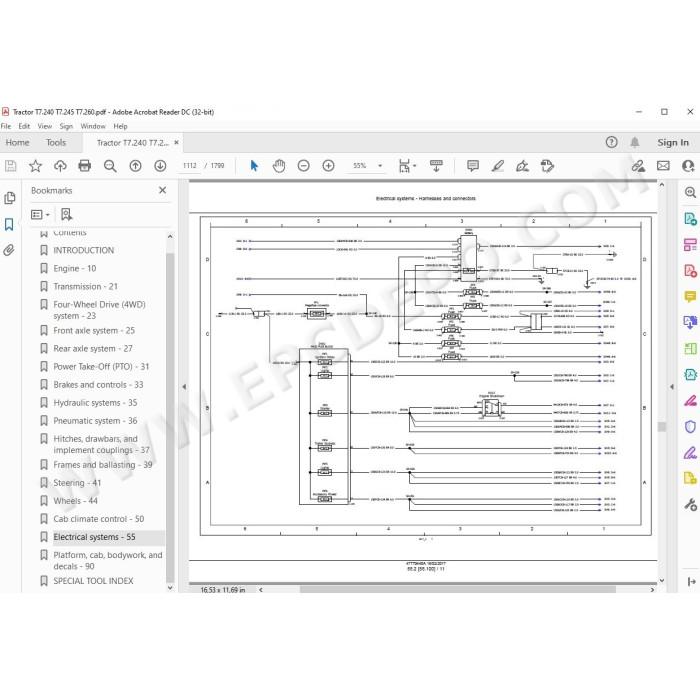Open the File menu
Image resolution: width=700 pixels, height=700 pixels.
[6, 126]
